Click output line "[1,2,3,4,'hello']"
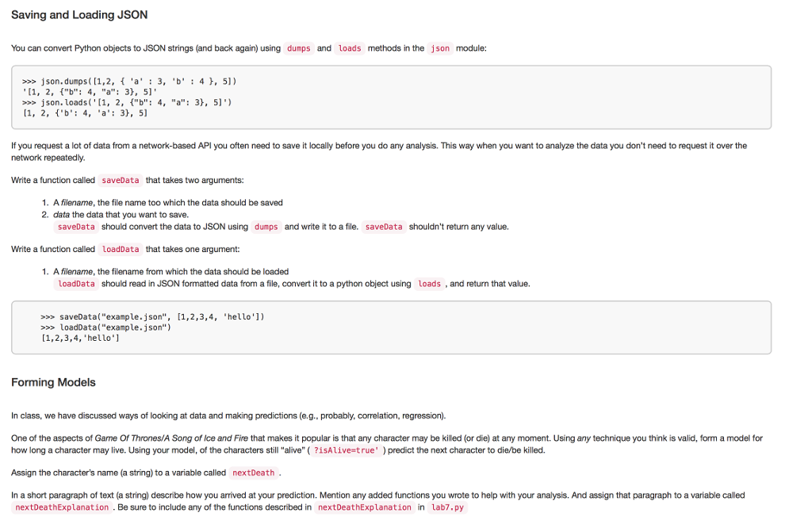The width and height of the screenshot is (812, 528). click(x=80, y=338)
